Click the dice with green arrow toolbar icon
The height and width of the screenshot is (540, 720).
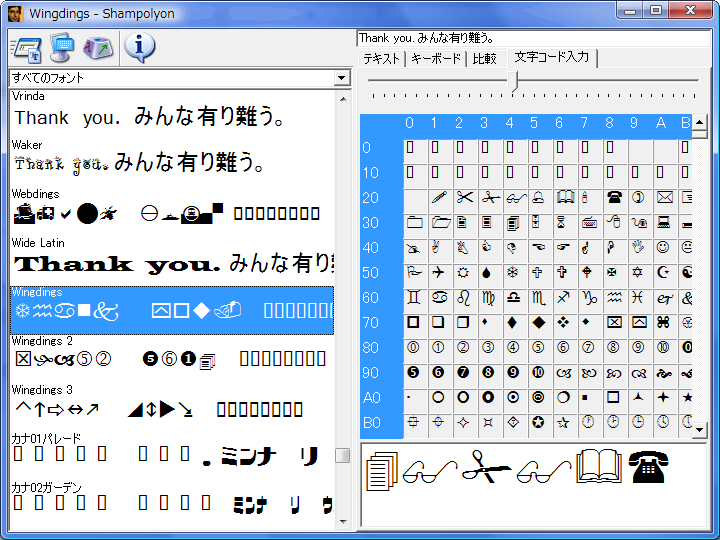(x=98, y=48)
